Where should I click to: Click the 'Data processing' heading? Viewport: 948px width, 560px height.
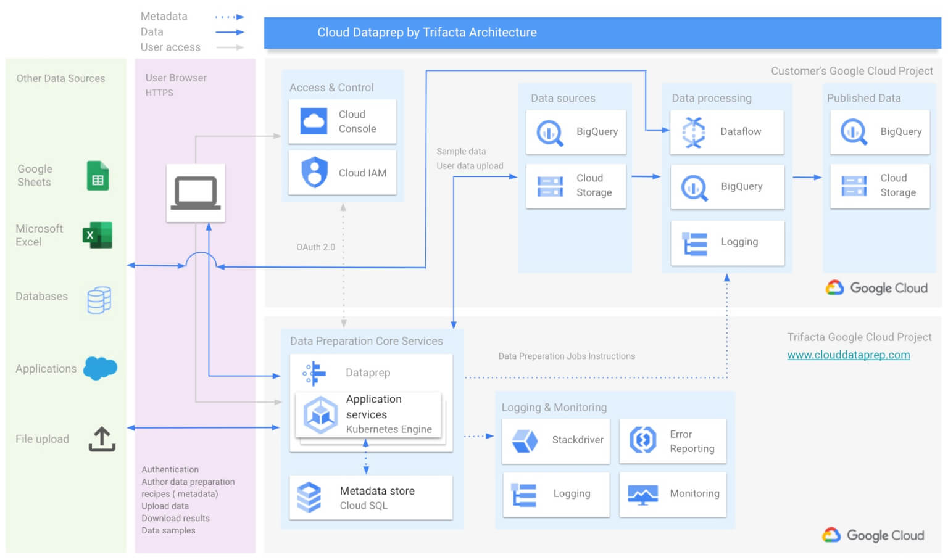712,98
